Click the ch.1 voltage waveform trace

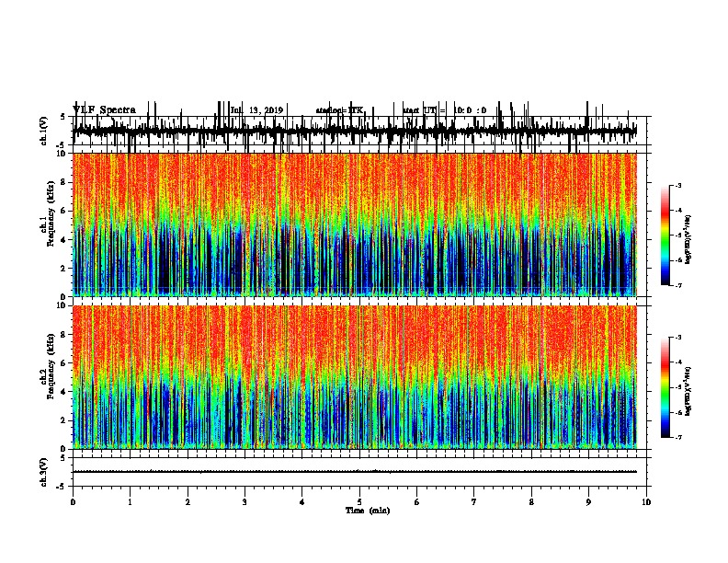coord(355,131)
